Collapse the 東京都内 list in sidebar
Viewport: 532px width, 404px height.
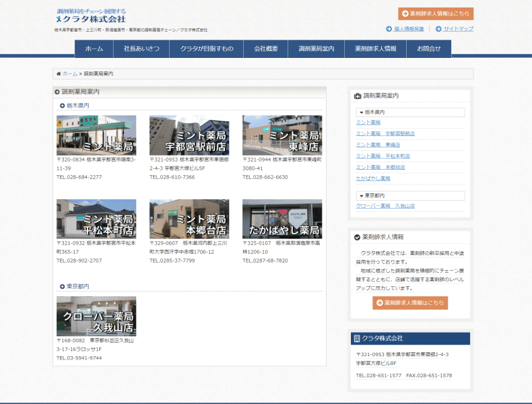[x=361, y=195]
